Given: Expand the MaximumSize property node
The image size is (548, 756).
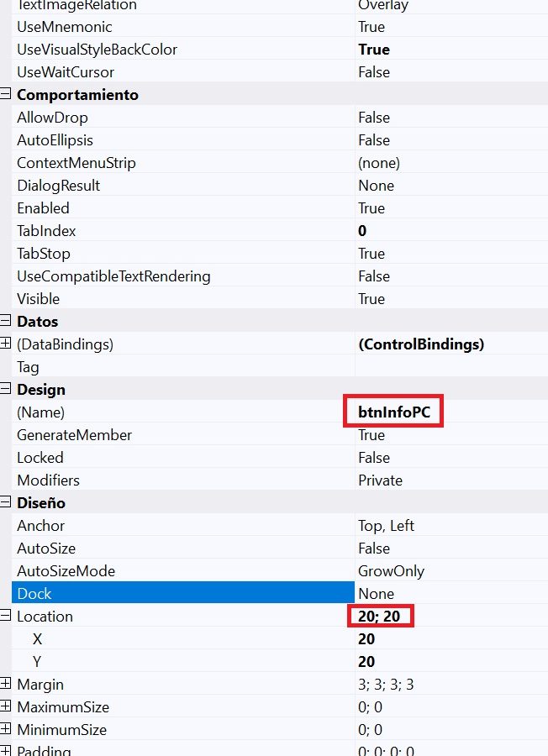Looking at the screenshot, I should (x=6, y=707).
